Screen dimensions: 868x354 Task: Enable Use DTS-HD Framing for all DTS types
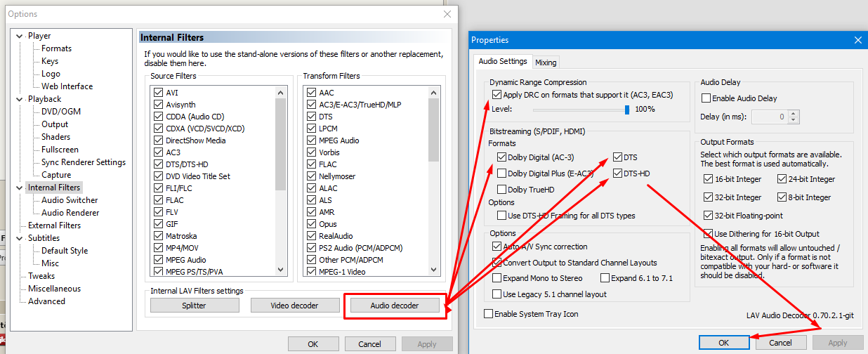(x=501, y=216)
